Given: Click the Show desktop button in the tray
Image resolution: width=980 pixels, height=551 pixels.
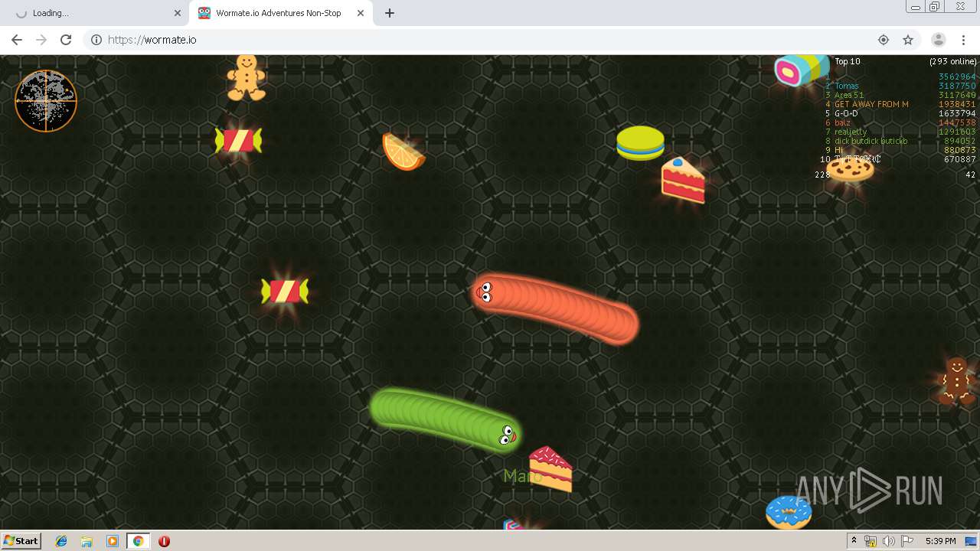Looking at the screenshot, I should 971,541.
